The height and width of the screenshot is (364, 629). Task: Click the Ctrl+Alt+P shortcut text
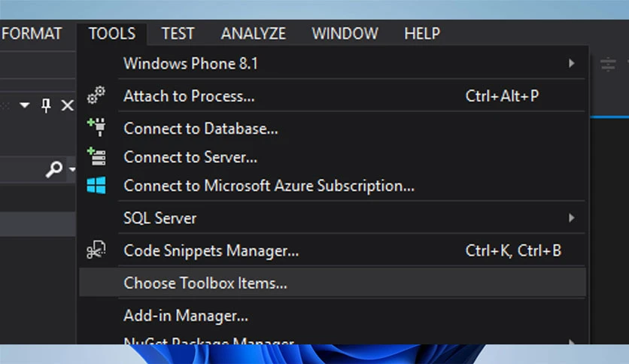click(502, 96)
